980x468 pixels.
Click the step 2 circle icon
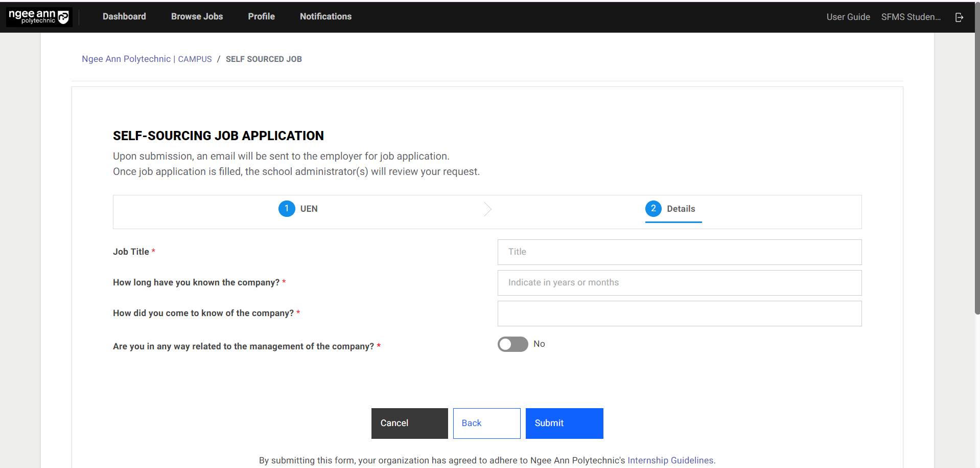(x=653, y=209)
